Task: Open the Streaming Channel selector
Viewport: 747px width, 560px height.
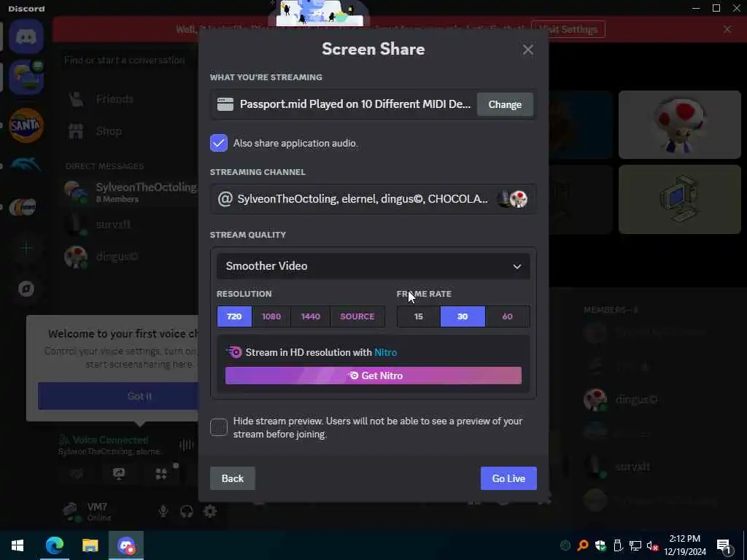Action: pyautogui.click(x=373, y=198)
